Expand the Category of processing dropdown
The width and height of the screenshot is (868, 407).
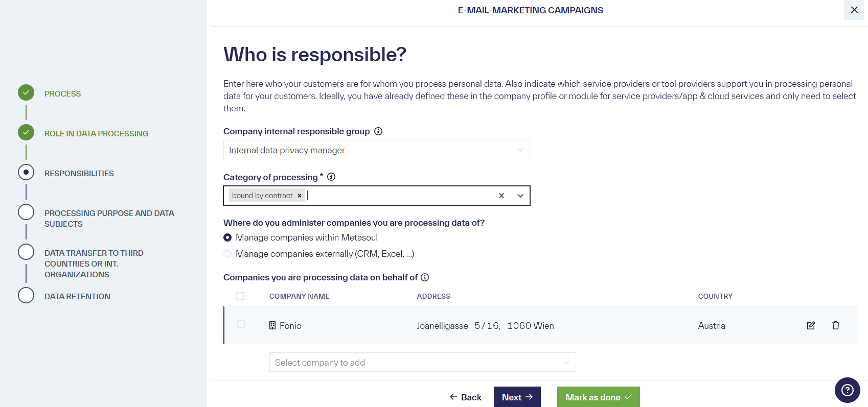[x=520, y=196]
